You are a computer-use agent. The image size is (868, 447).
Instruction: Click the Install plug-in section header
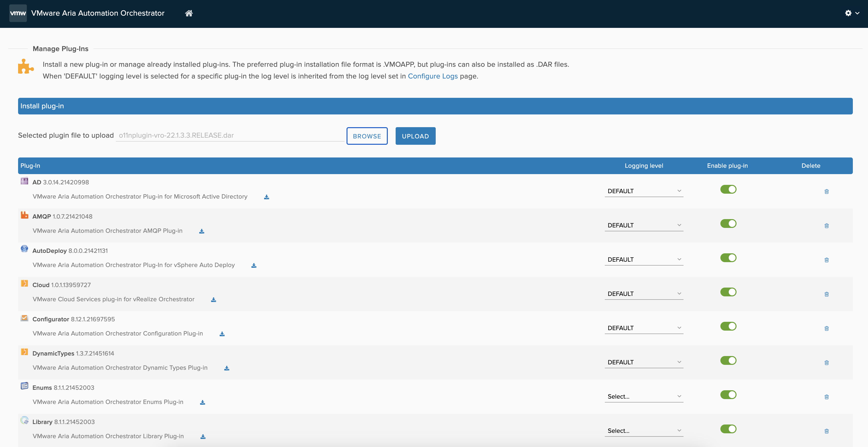[x=42, y=106]
